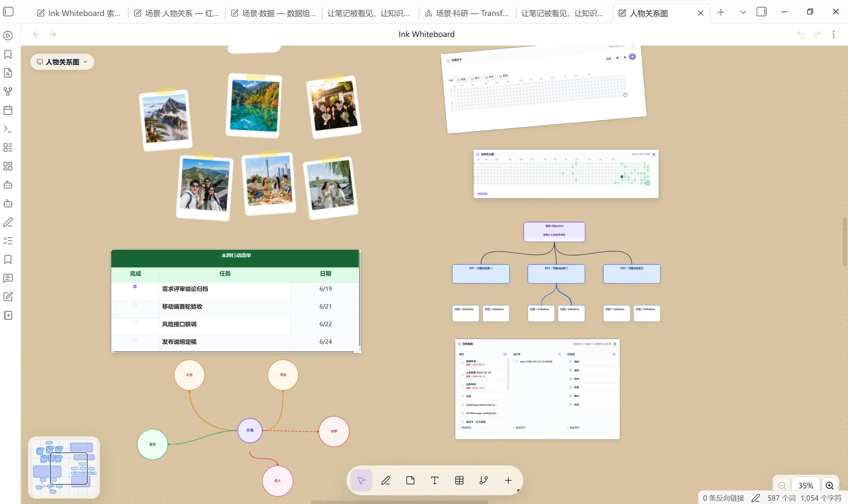The width and height of the screenshot is (848, 504).
Task: Toggle the left sidebar panel icon
Action: pyautogui.click(x=8, y=12)
